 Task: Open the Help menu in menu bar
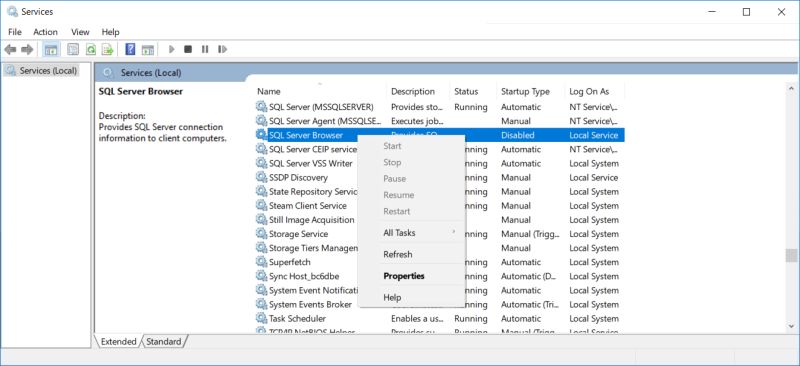coord(110,32)
